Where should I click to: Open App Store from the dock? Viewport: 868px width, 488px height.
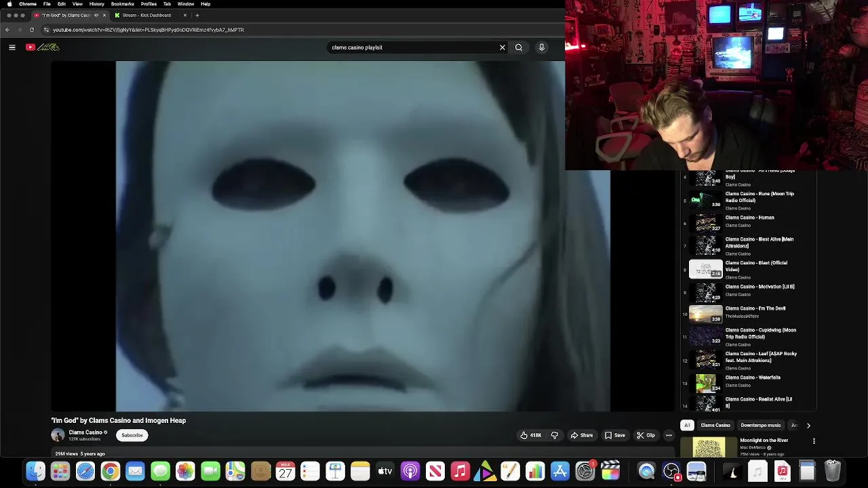coord(560,470)
